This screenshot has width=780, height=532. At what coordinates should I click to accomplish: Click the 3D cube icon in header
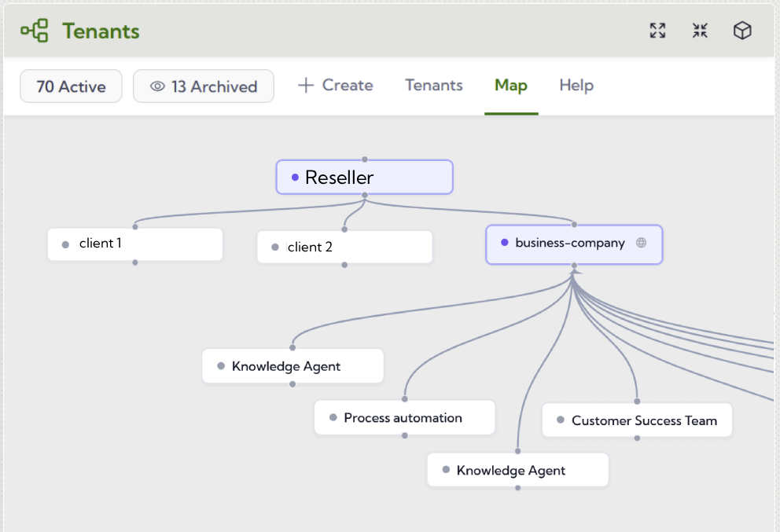pos(742,31)
